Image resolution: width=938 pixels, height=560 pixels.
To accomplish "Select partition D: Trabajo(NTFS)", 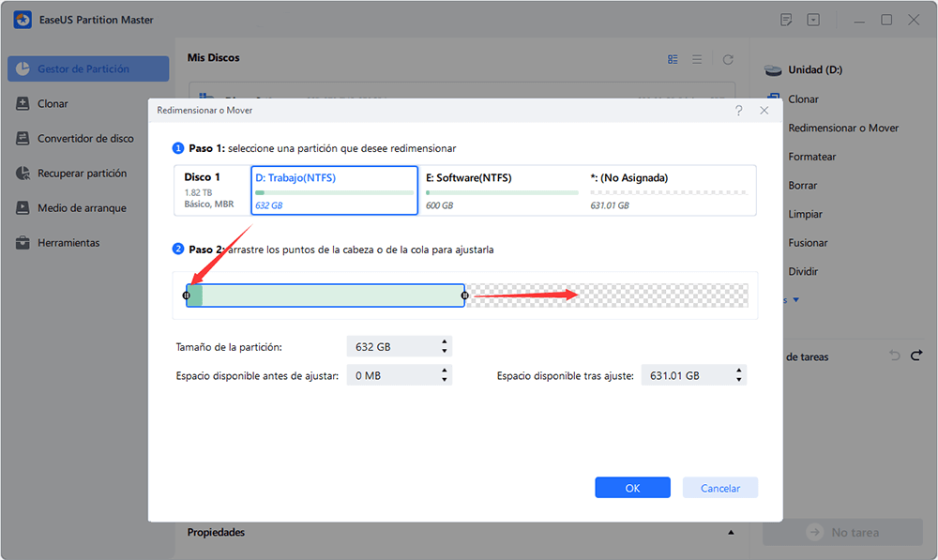I will coord(335,190).
